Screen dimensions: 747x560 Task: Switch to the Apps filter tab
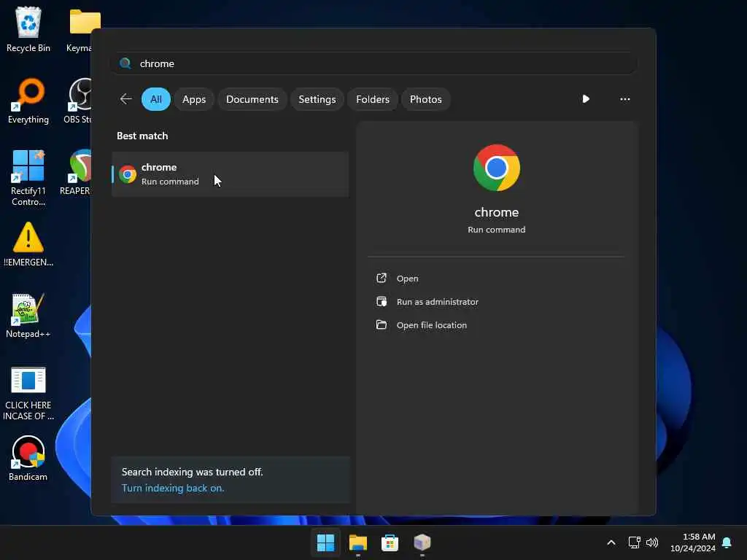pyautogui.click(x=194, y=99)
